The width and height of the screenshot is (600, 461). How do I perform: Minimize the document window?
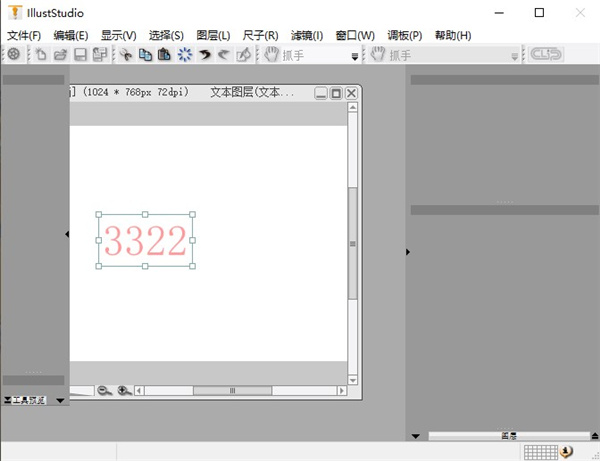(321, 93)
